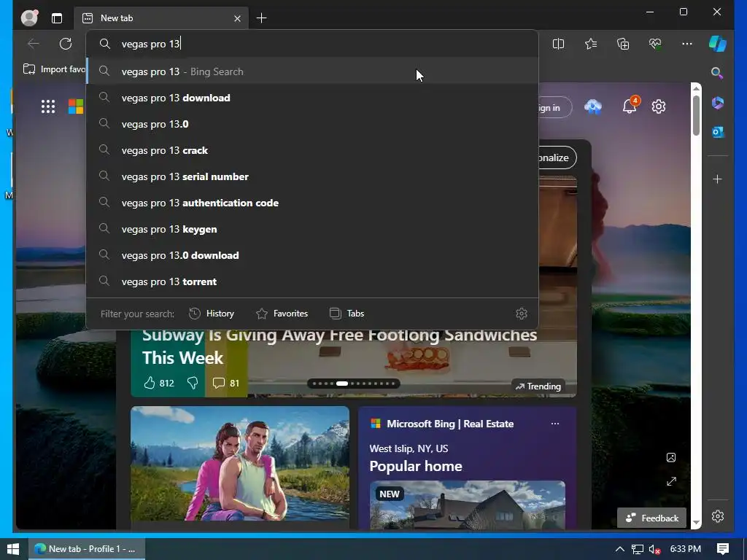Choose the 'vegas pro 13.0' suggestion
The width and height of the screenshot is (747, 560).
click(312, 124)
